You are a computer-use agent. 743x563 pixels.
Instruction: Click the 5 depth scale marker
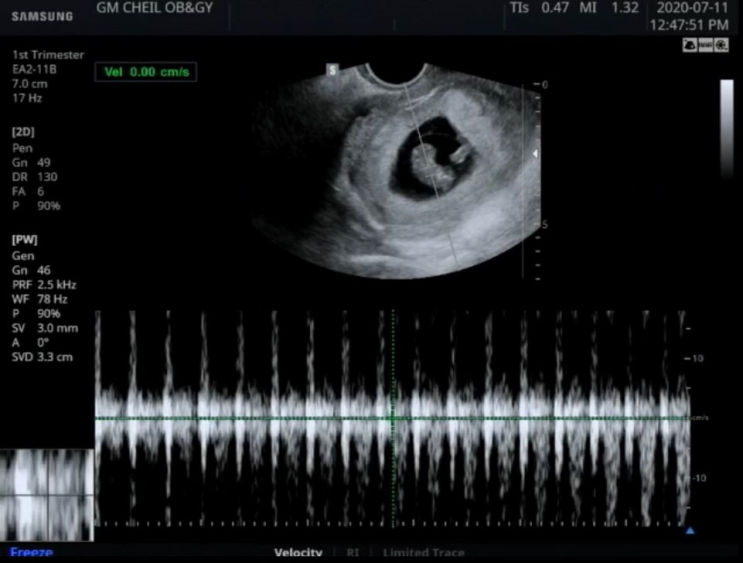pos(545,224)
